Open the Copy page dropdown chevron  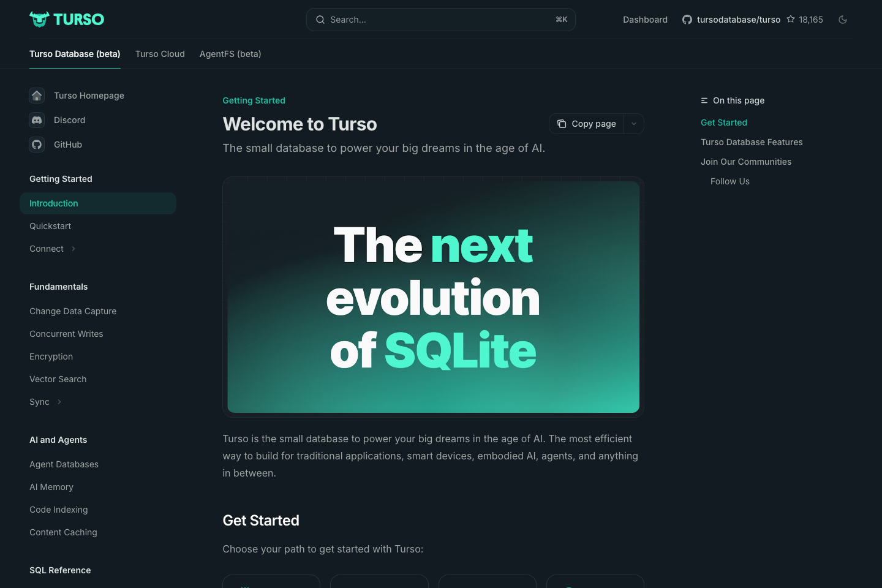(x=634, y=124)
